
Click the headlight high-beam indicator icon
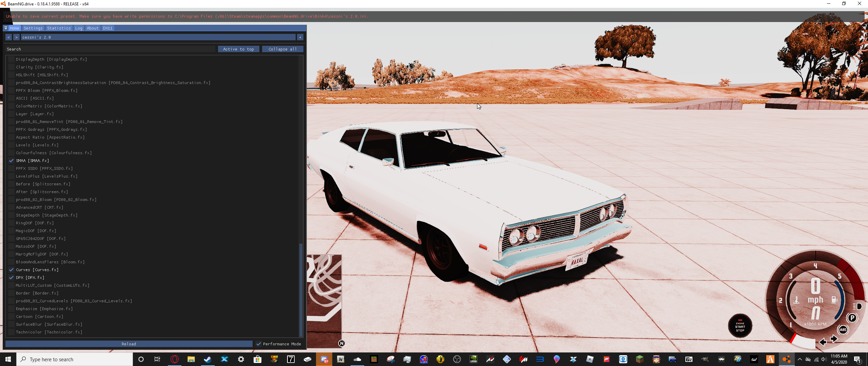pos(857,306)
